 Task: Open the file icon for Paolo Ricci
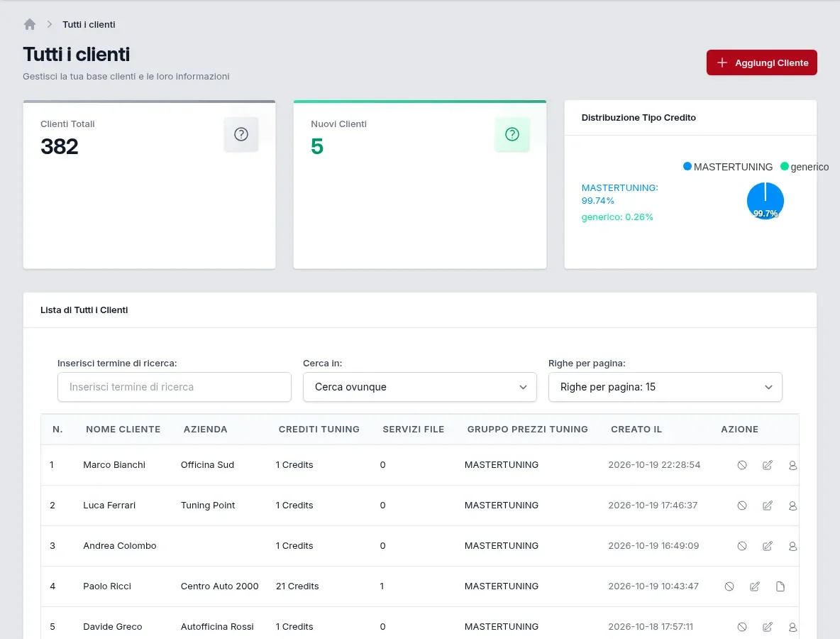click(780, 586)
